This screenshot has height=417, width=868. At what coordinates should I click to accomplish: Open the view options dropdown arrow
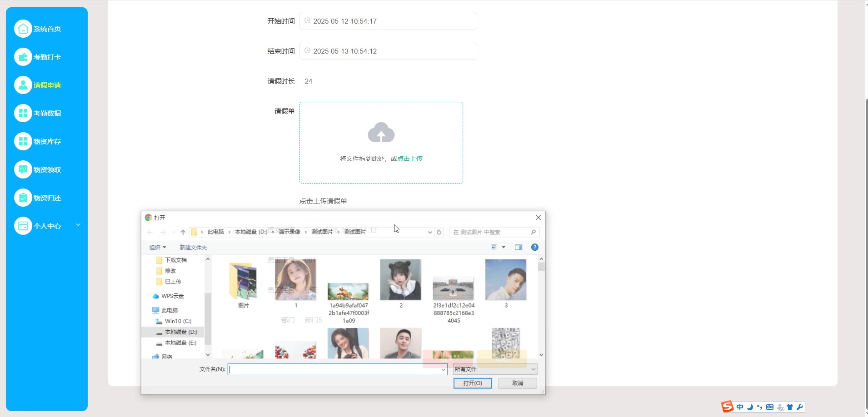504,247
